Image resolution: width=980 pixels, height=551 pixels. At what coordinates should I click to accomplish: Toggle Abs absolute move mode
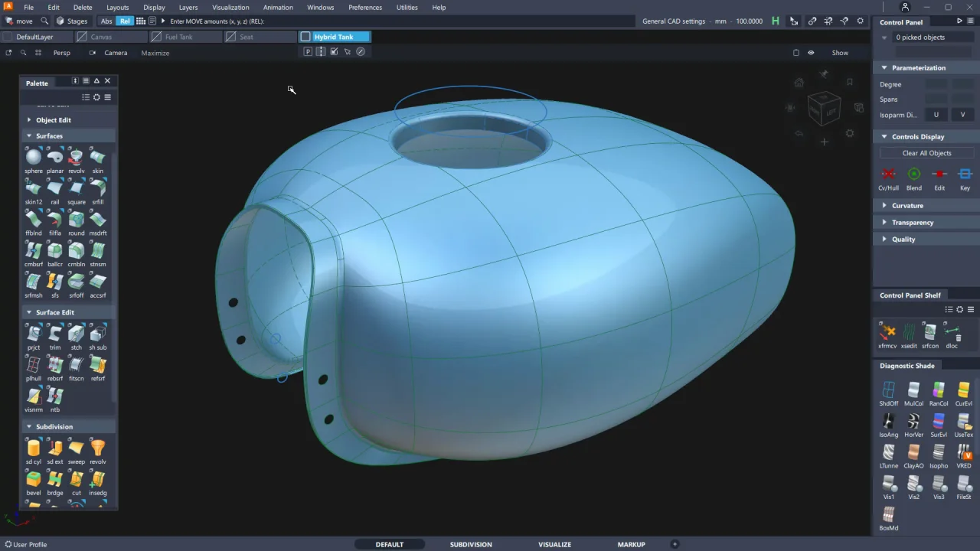coord(106,21)
